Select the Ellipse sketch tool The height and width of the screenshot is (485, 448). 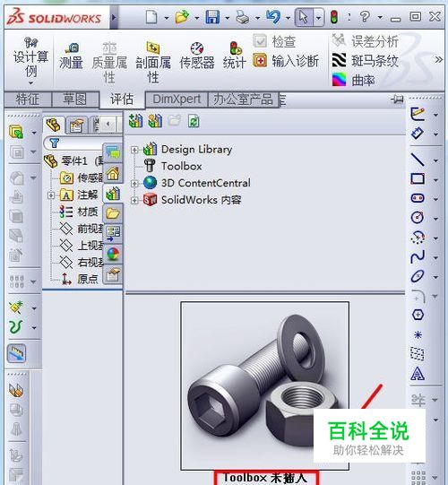418,276
